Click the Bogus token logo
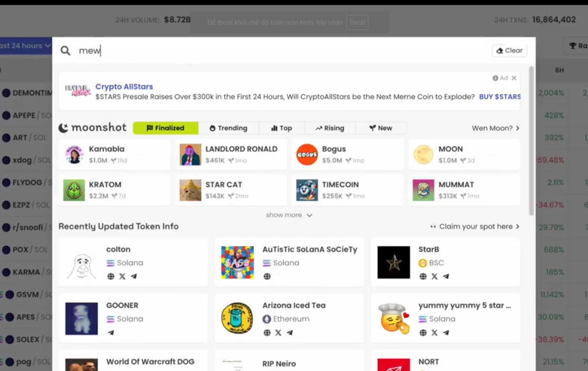 click(x=307, y=155)
